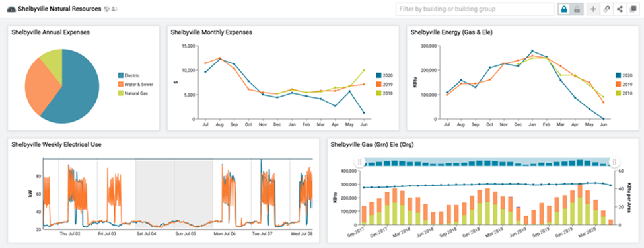
Task: Click the dashboard gauge icon beside the title
Action: tap(11, 9)
